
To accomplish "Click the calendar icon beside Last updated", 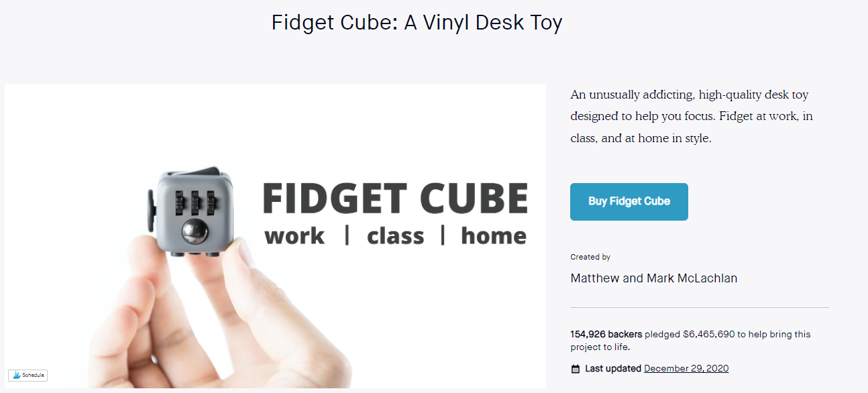I will pos(576,369).
